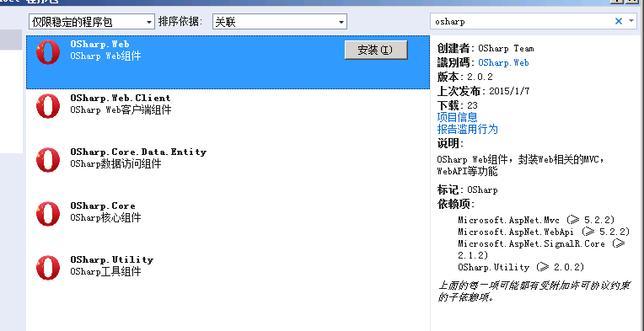Install the OSharp.Web package with 安装 button

tap(376, 50)
